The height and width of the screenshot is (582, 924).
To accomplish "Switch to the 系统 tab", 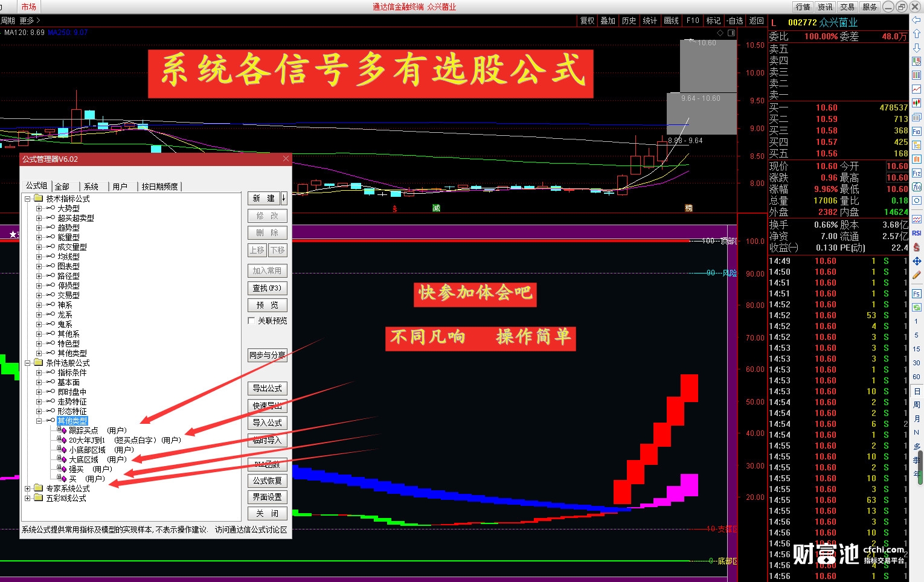I will pos(91,187).
